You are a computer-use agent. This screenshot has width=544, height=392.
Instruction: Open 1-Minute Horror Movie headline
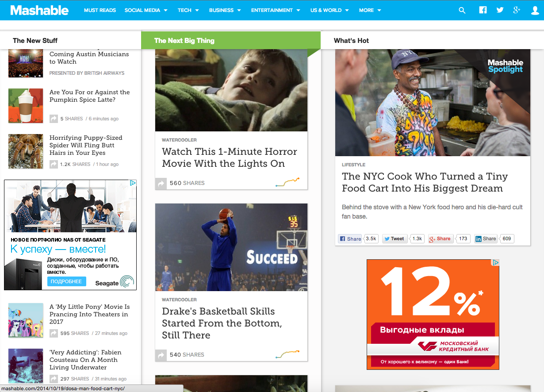pyautogui.click(x=230, y=158)
